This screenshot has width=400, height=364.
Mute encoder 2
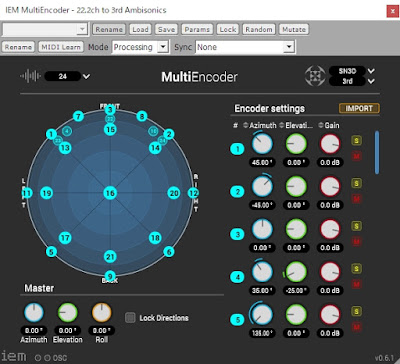tap(356, 199)
